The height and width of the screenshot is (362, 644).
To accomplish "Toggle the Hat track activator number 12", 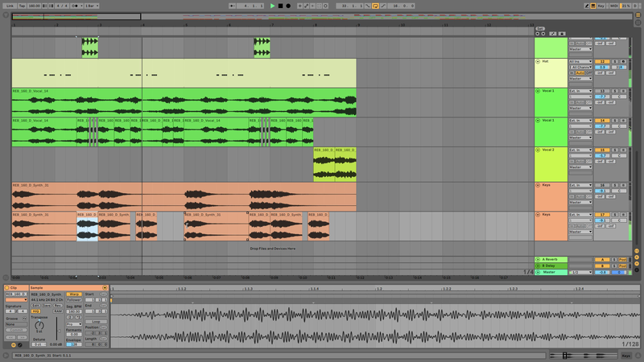I will (x=602, y=62).
